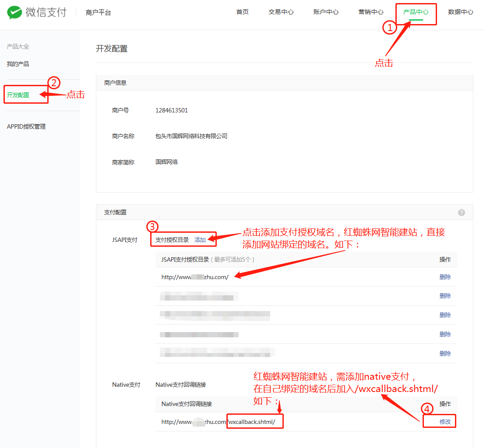Image resolution: width=483 pixels, height=448 pixels.
Task: Click the 支付配置 section header
Action: tap(115, 212)
